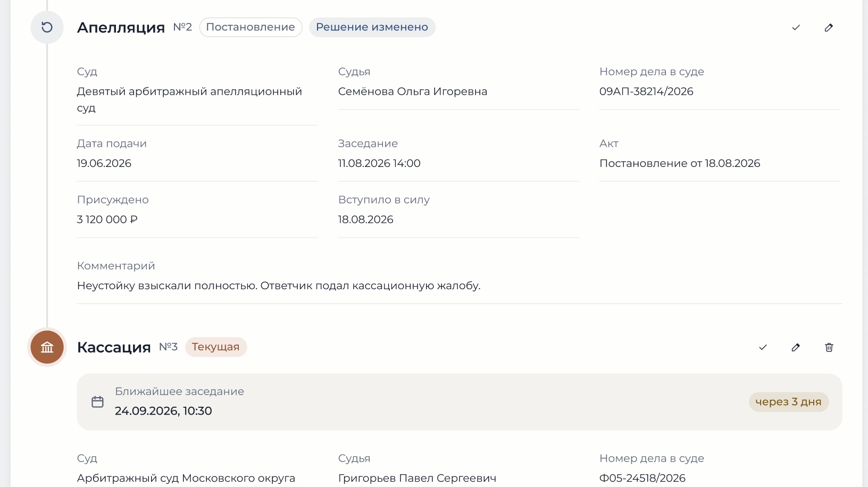Click the №3 stage number
The width and height of the screenshot is (868, 487).
pyautogui.click(x=168, y=347)
